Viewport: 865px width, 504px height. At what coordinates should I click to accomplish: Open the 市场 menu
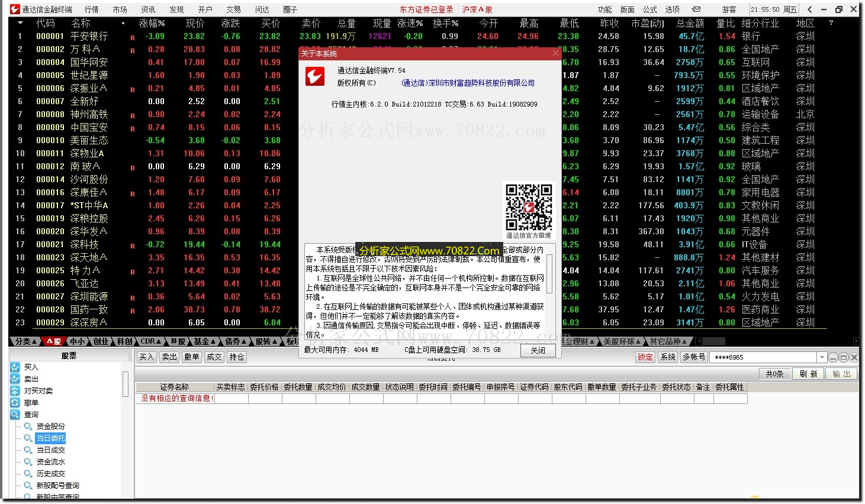coord(120,9)
